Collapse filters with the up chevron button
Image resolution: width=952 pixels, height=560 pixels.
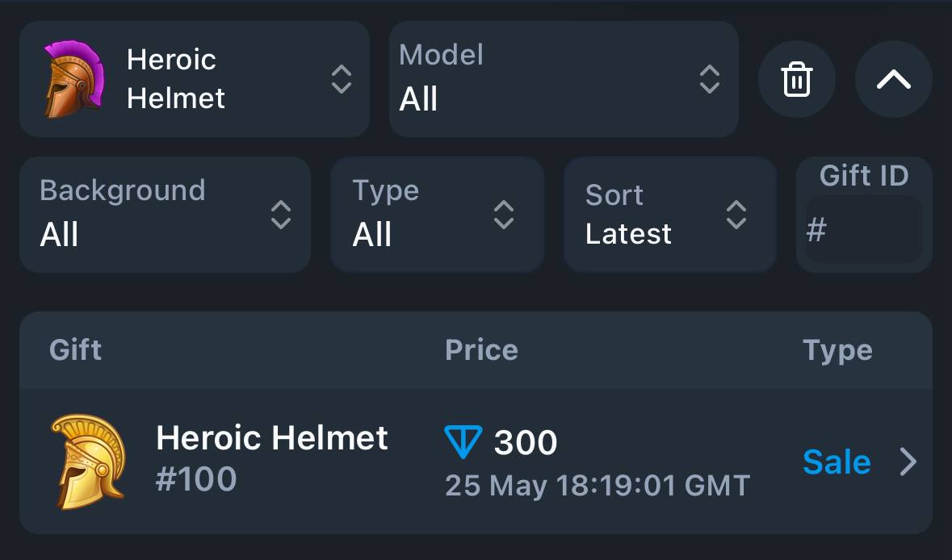[893, 79]
